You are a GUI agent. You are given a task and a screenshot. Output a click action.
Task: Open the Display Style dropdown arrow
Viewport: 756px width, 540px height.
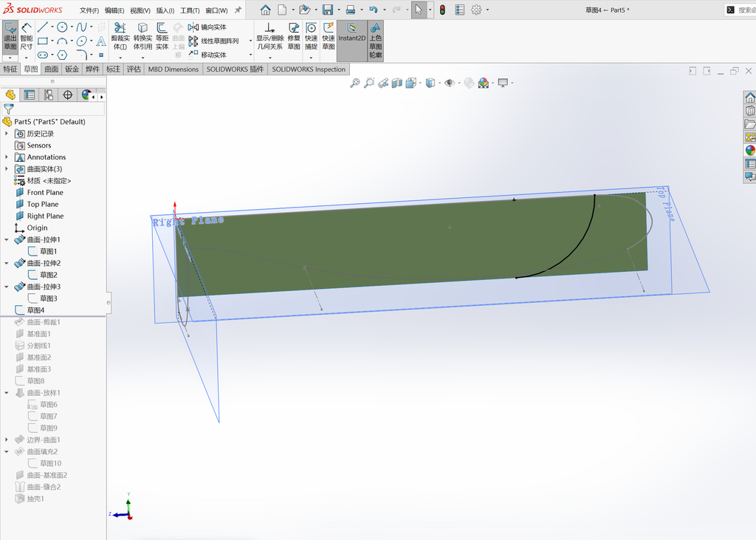pyautogui.click(x=439, y=83)
